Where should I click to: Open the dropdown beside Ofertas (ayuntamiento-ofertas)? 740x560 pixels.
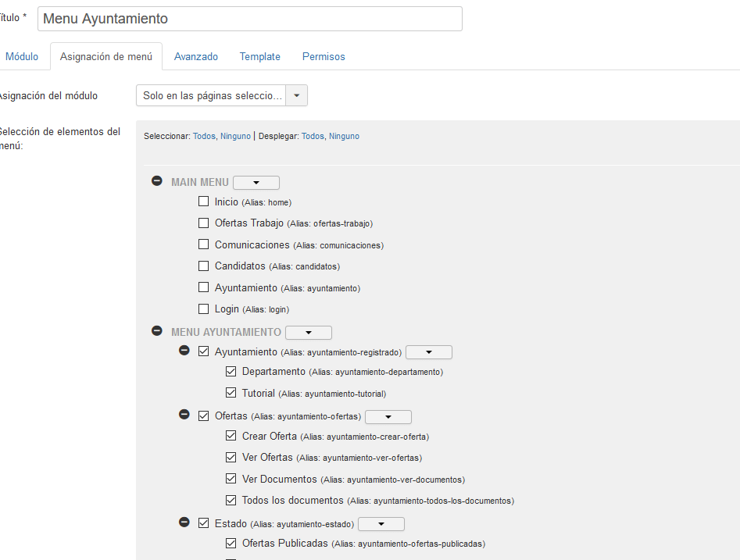tap(388, 417)
